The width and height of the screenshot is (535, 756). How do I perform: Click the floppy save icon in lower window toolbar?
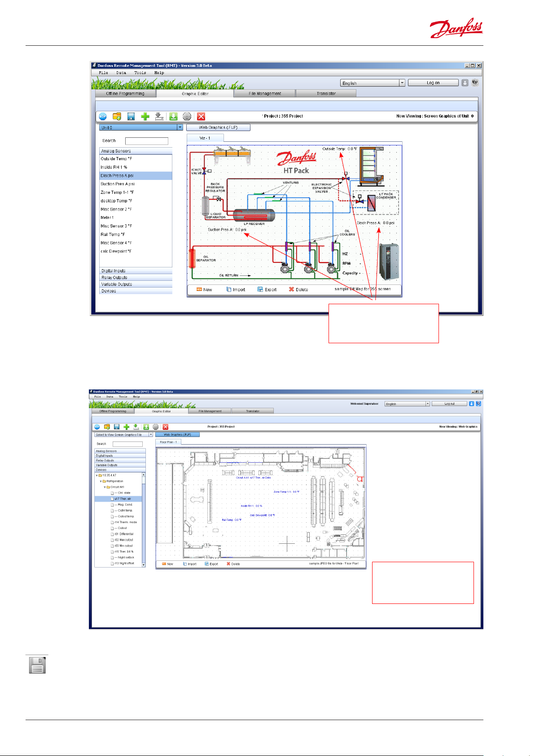pos(117,427)
